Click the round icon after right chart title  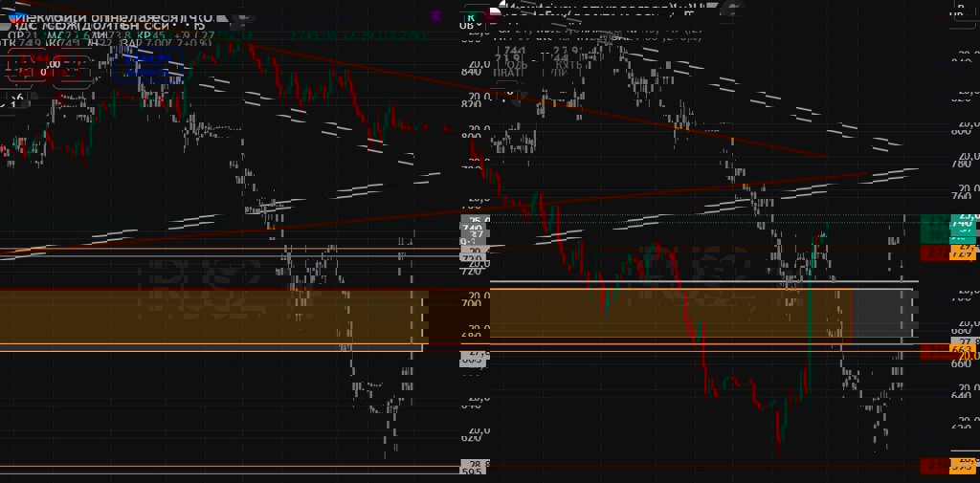point(732,9)
